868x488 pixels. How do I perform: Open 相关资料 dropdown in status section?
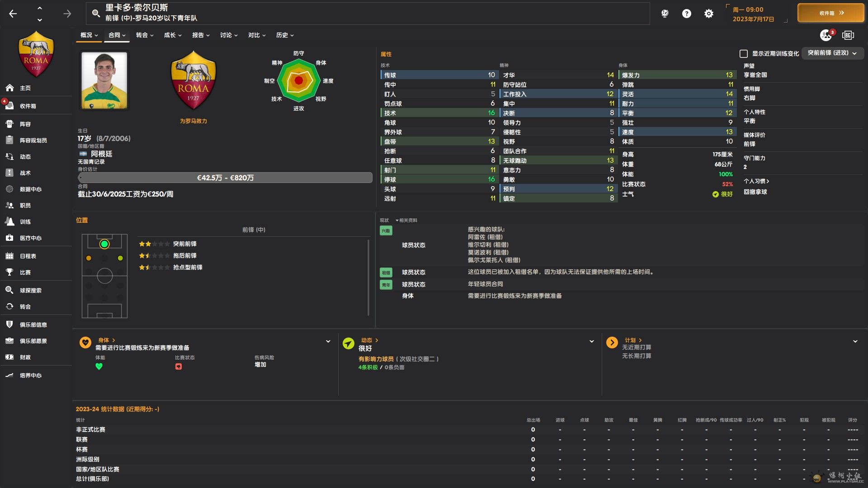pyautogui.click(x=406, y=221)
